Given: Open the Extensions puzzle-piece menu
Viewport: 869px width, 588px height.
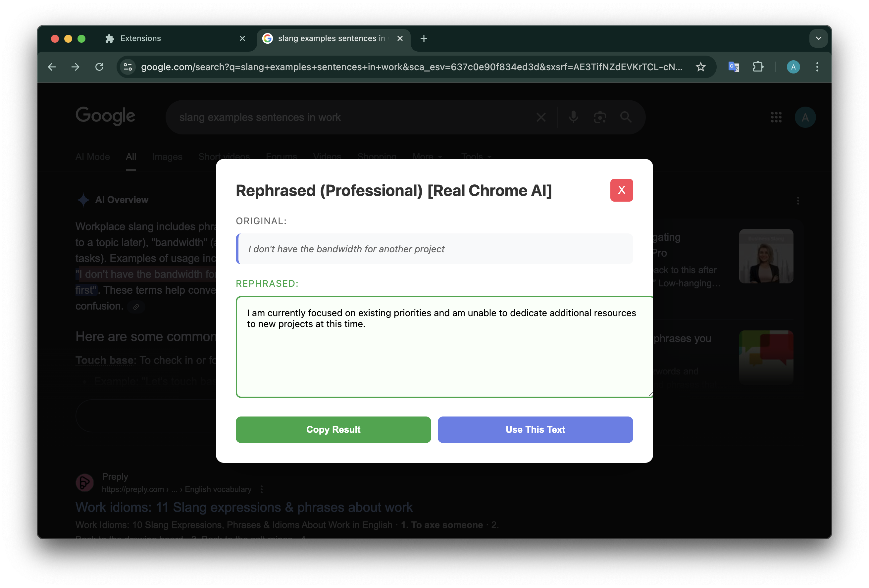Looking at the screenshot, I should pos(758,67).
